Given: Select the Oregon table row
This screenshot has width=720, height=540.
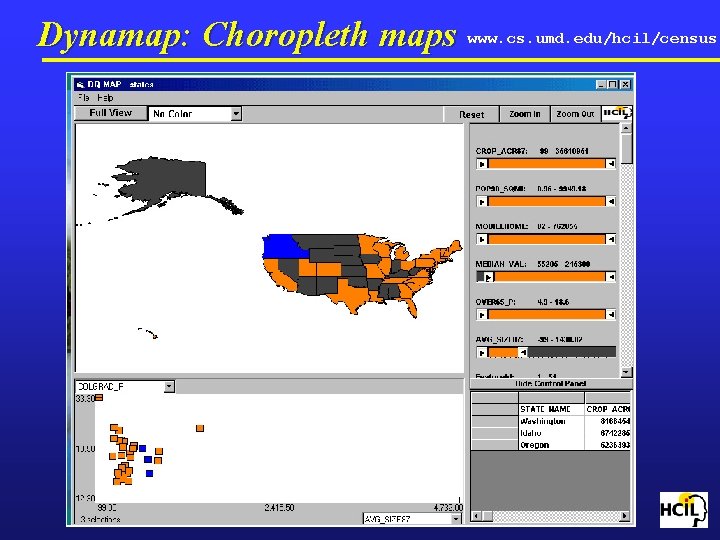Looking at the screenshot, I should pyautogui.click(x=551, y=445).
